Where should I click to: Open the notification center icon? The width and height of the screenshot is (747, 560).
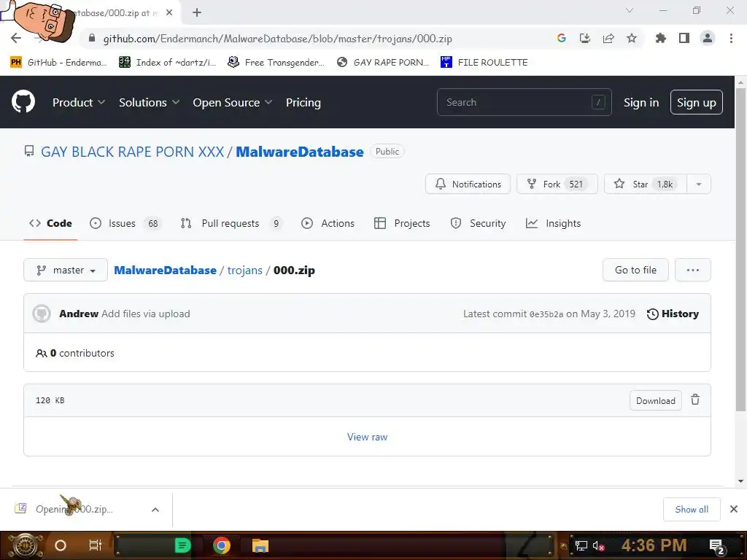pyautogui.click(x=717, y=547)
